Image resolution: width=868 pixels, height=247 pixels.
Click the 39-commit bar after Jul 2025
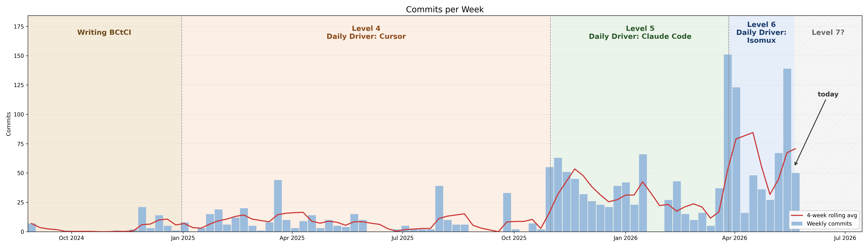(x=439, y=209)
